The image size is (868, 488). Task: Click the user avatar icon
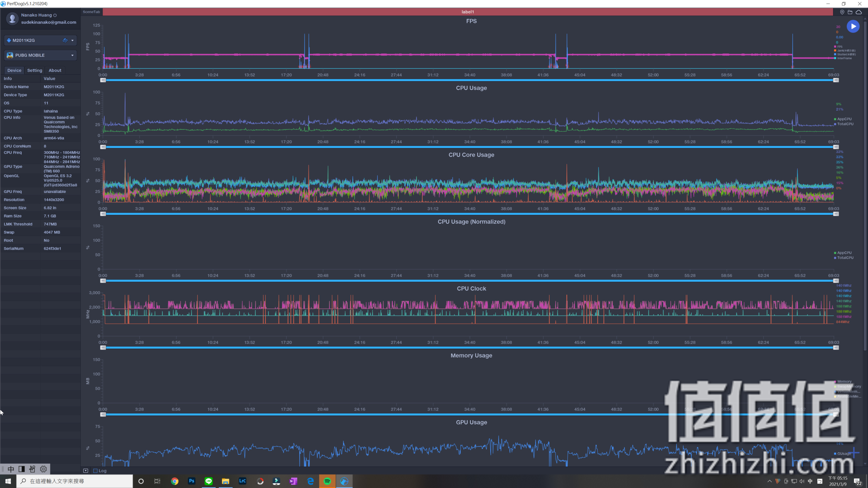pos(13,18)
